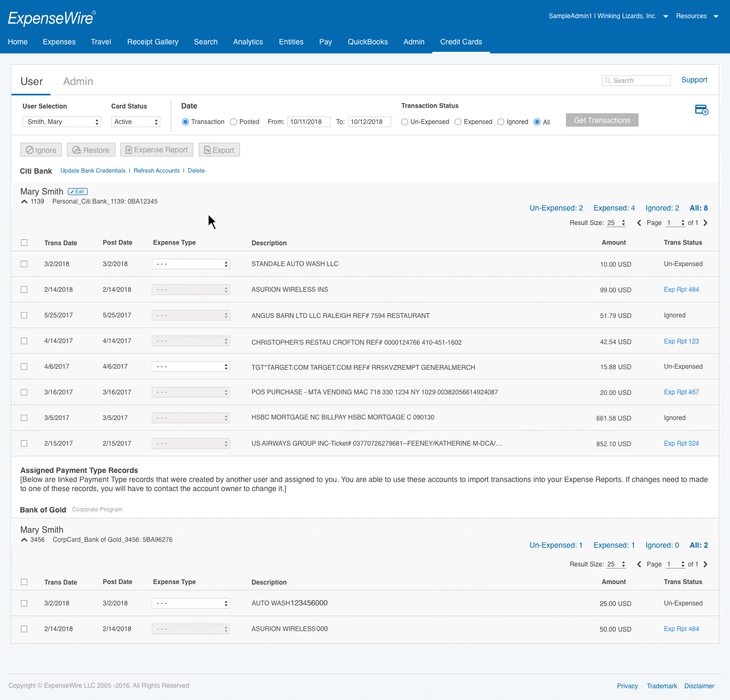
Task: Switch to the User tab
Action: (x=32, y=81)
